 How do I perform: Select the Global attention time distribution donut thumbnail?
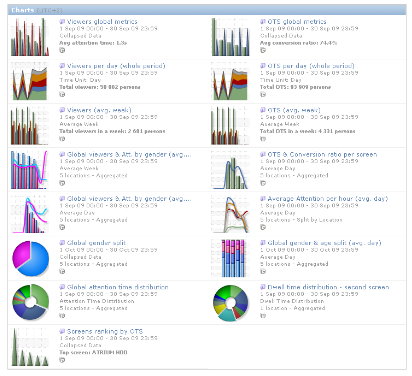[x=30, y=302]
